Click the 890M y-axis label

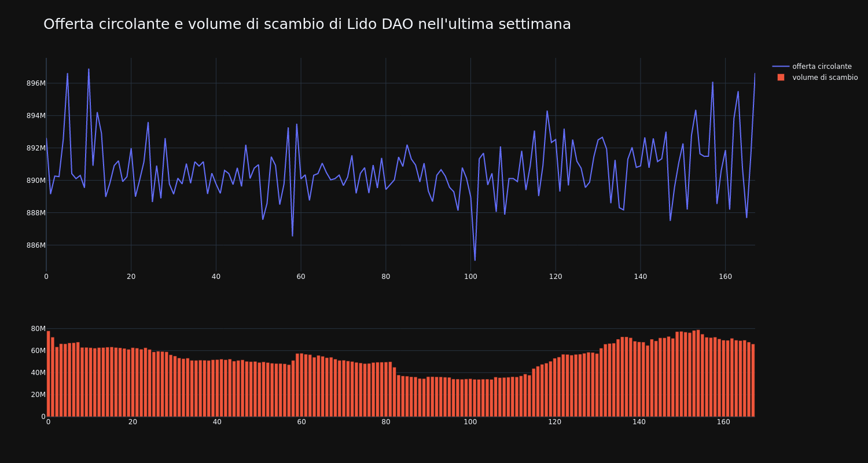[36, 181]
